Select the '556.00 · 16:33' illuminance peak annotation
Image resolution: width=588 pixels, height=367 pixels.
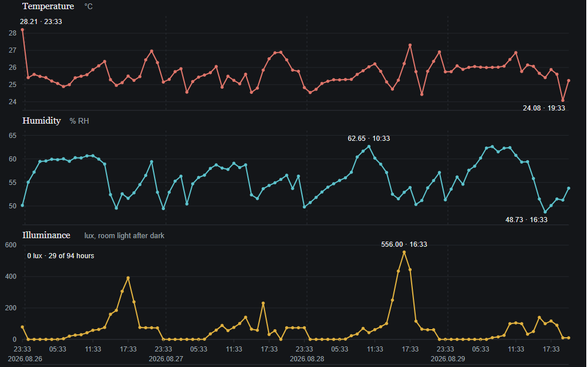[404, 244]
